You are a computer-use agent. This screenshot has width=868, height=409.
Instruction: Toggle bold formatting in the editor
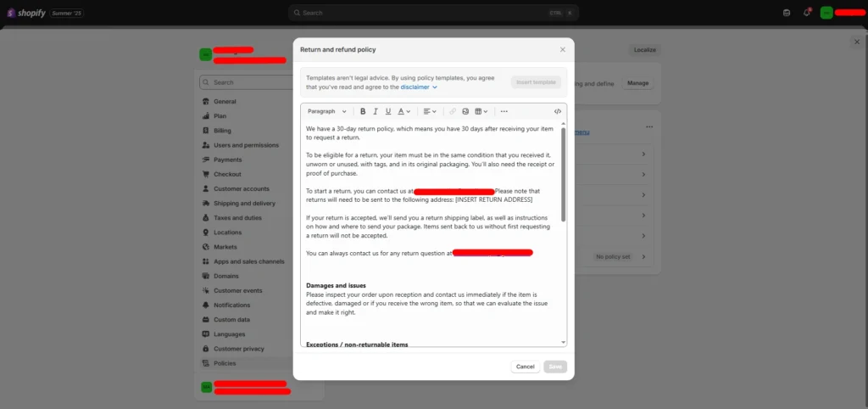point(363,111)
